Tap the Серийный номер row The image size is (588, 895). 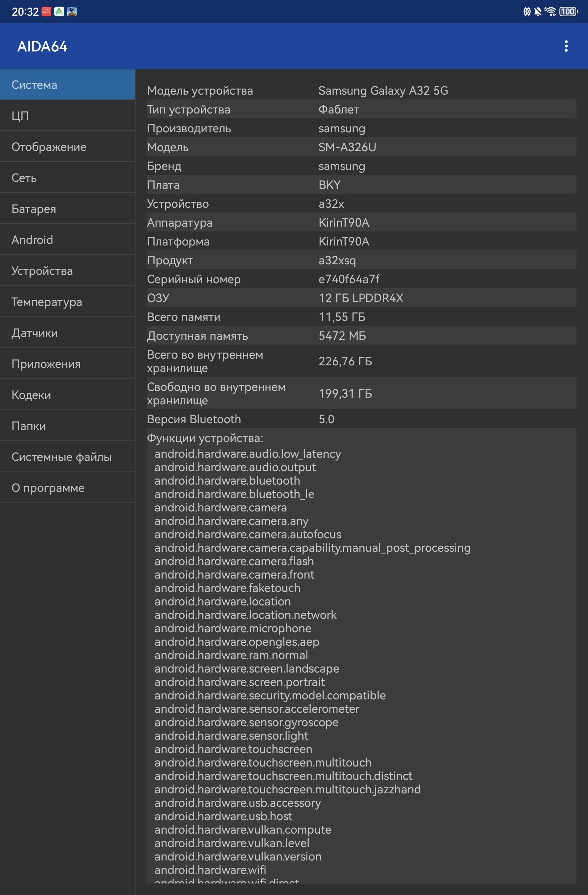click(x=361, y=279)
